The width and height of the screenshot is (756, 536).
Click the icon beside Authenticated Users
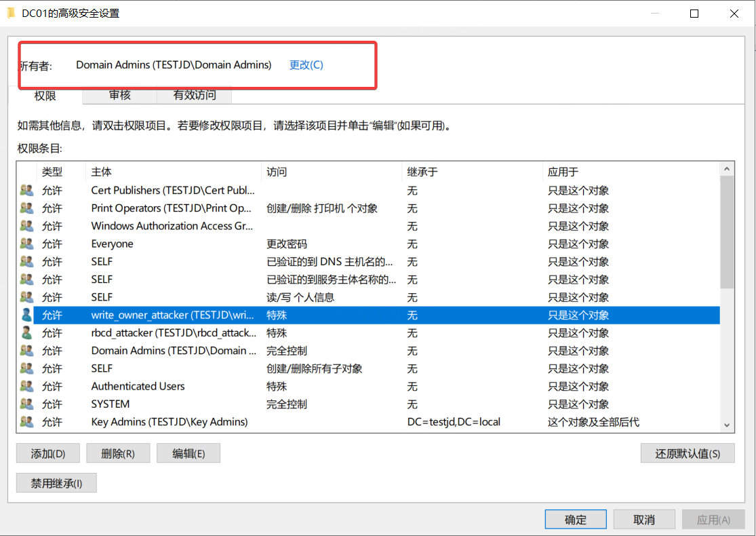(x=26, y=386)
